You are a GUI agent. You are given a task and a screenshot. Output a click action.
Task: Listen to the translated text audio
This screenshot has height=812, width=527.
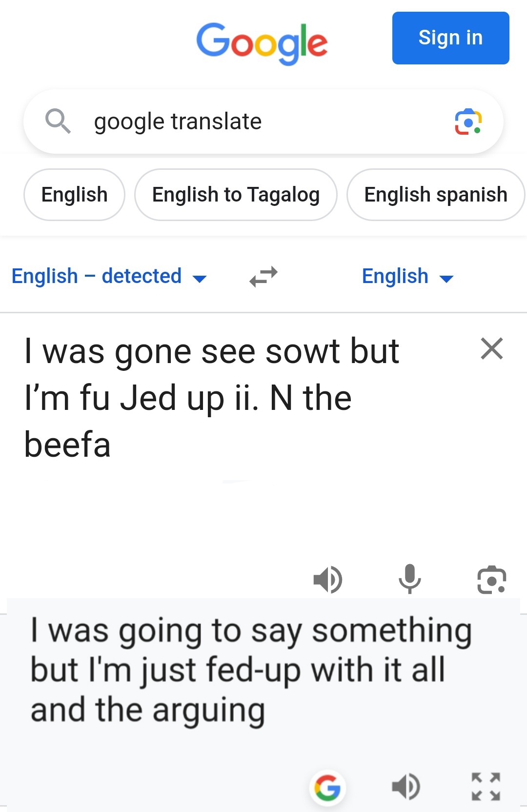(406, 787)
